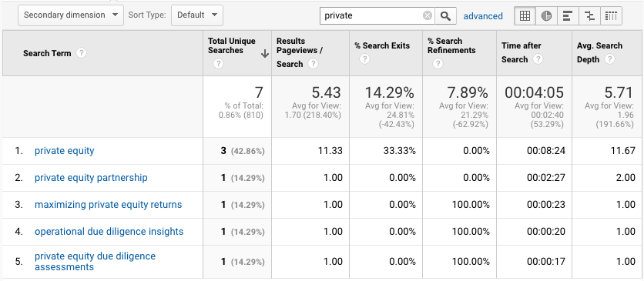Open the 'private equity' search term
The width and height of the screenshot is (644, 281).
65,151
